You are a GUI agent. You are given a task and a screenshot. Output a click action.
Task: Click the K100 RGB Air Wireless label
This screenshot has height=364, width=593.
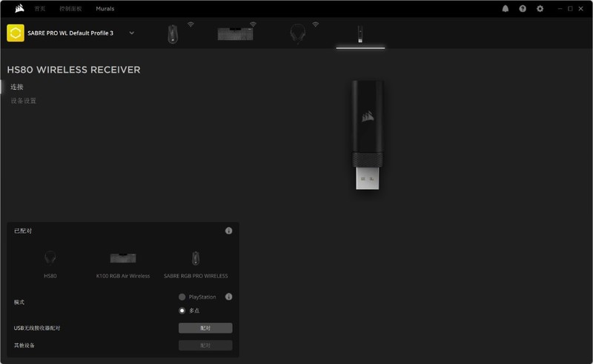coord(123,276)
